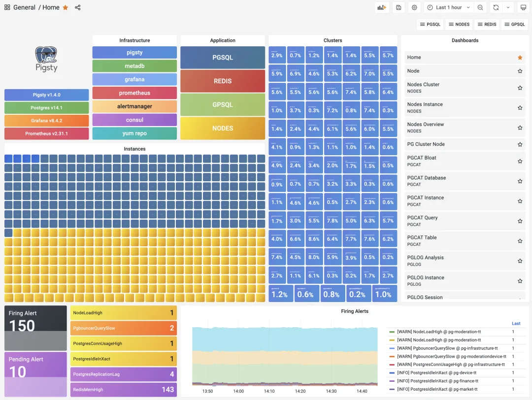
Task: Open the Last 1 hour time picker
Action: pos(449,7)
